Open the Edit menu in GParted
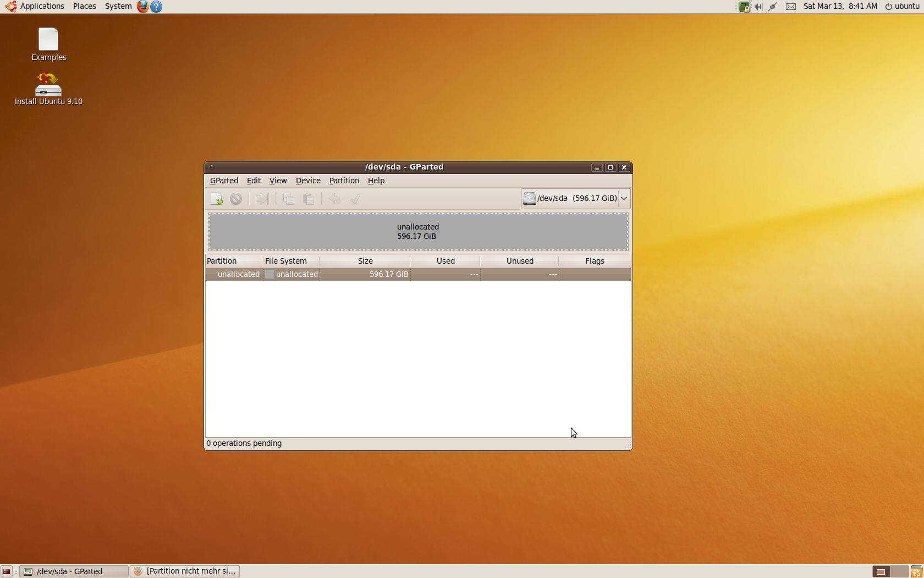 click(254, 181)
